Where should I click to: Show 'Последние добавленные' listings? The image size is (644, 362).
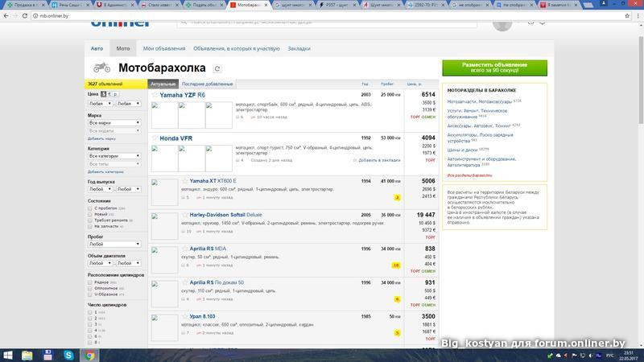pos(208,84)
